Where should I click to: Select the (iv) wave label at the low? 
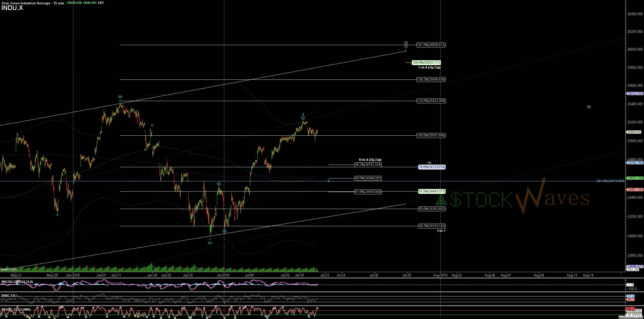click(x=210, y=243)
